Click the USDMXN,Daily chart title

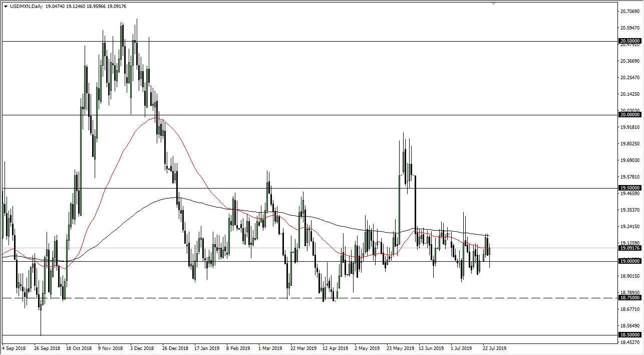pyautogui.click(x=25, y=7)
